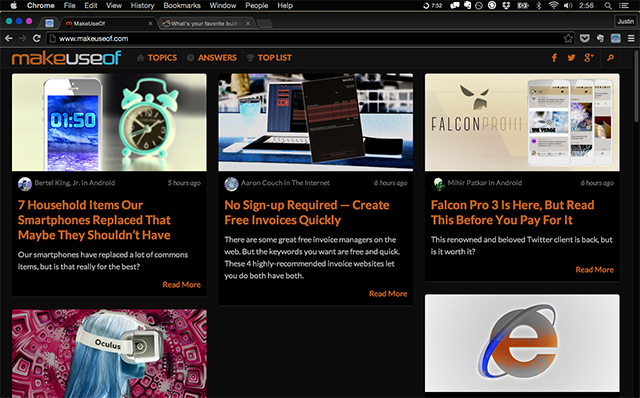Click the pinned tab icon
The height and width of the screenshot is (398, 640).
[49, 23]
